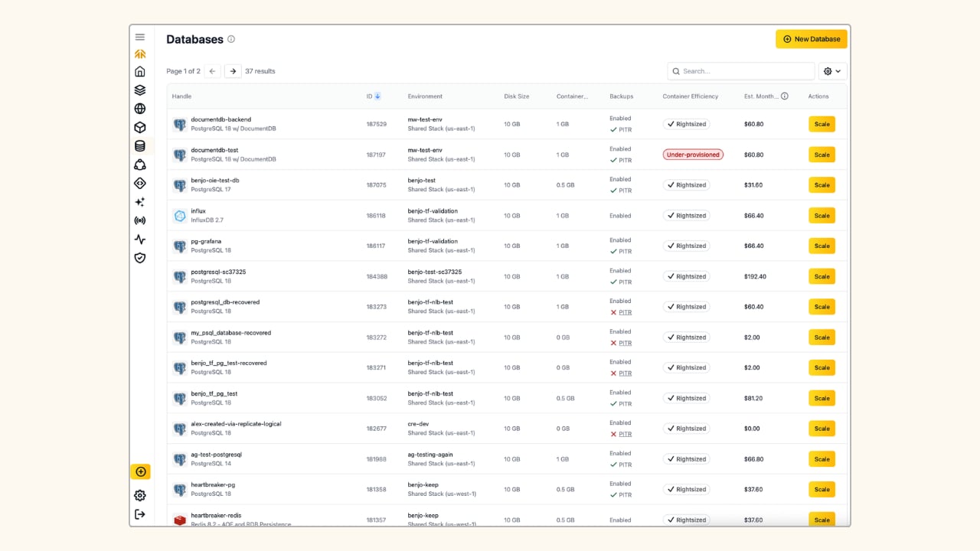Click the $81.20 estimated cost
Viewport: 980px width, 551px height.
click(753, 398)
